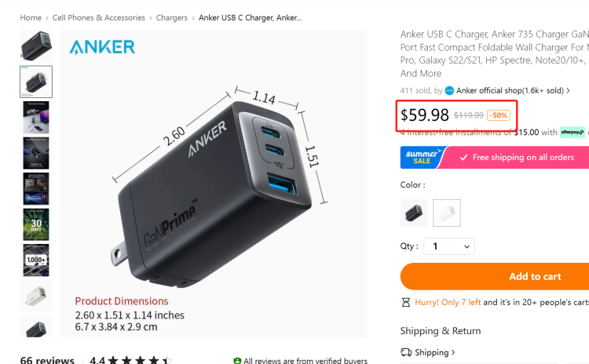This screenshot has width=589, height=364.
Task: Select the black color option
Action: coord(414,213)
